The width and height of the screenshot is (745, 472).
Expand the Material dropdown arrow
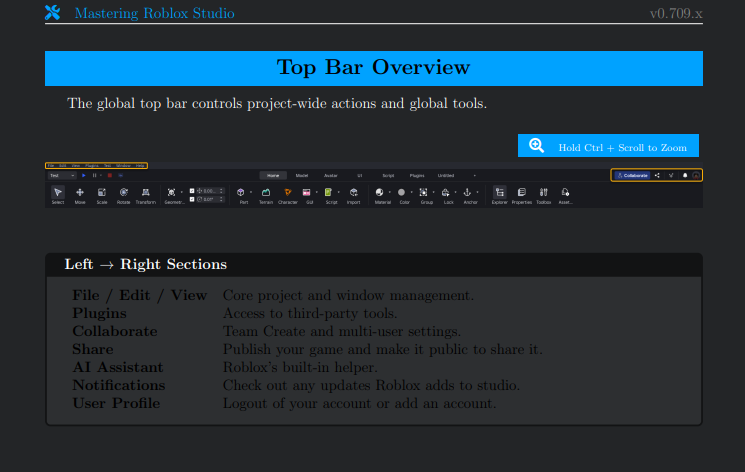390,192
